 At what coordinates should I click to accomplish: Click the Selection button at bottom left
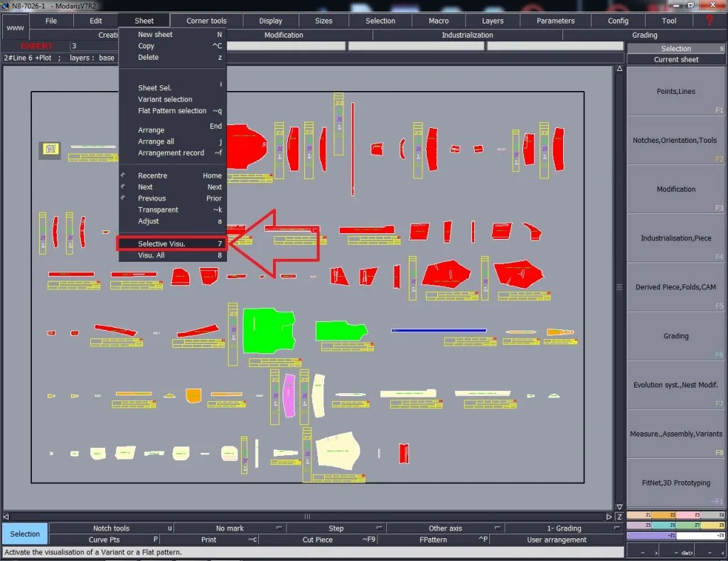25,534
